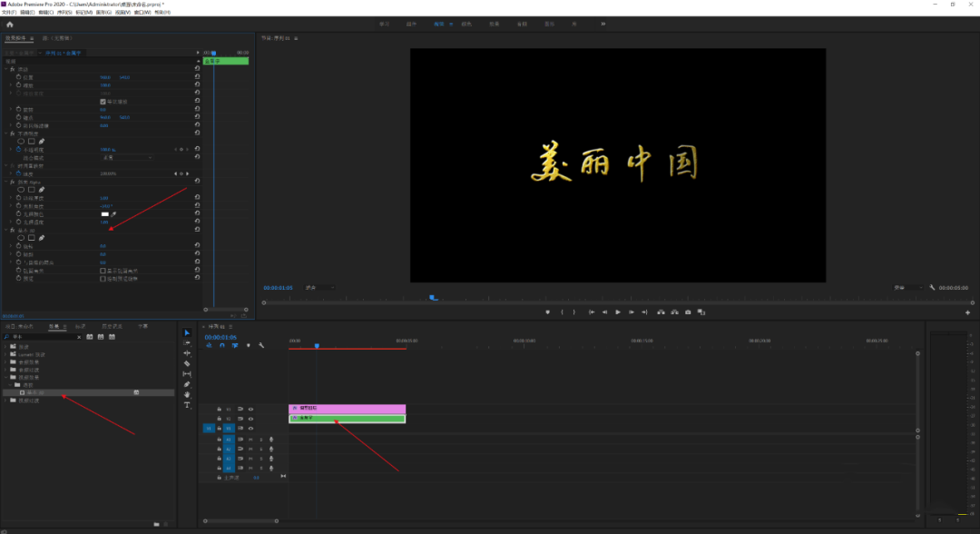The height and width of the screenshot is (534, 980).
Task: Lock the V1 video track
Action: tap(219, 428)
